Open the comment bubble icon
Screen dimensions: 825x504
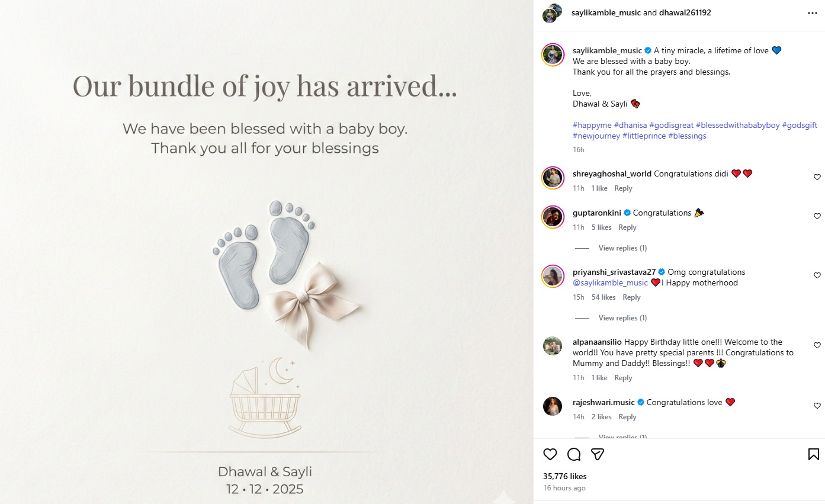574,454
